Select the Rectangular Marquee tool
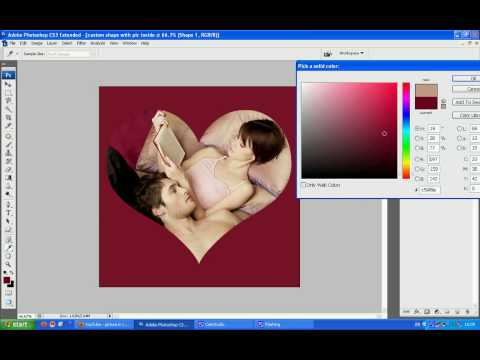This screenshot has height=360, width=480. tap(8, 92)
